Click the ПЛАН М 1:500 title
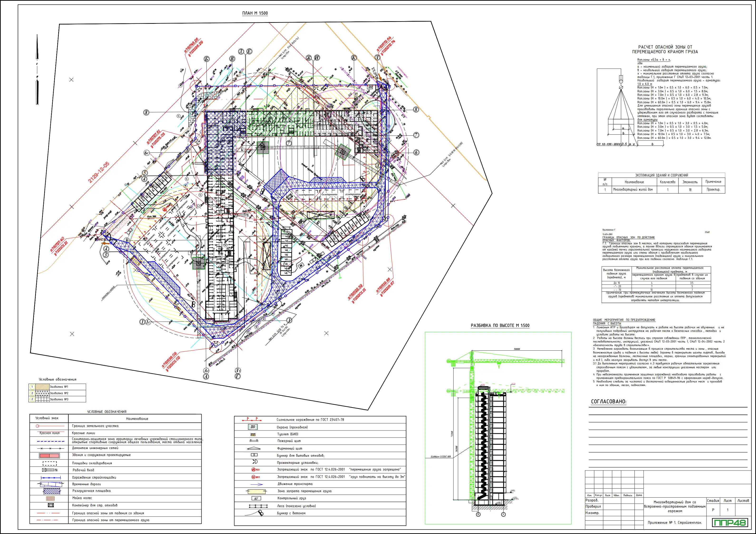Viewport: 756px width, 534px height. pyautogui.click(x=255, y=13)
